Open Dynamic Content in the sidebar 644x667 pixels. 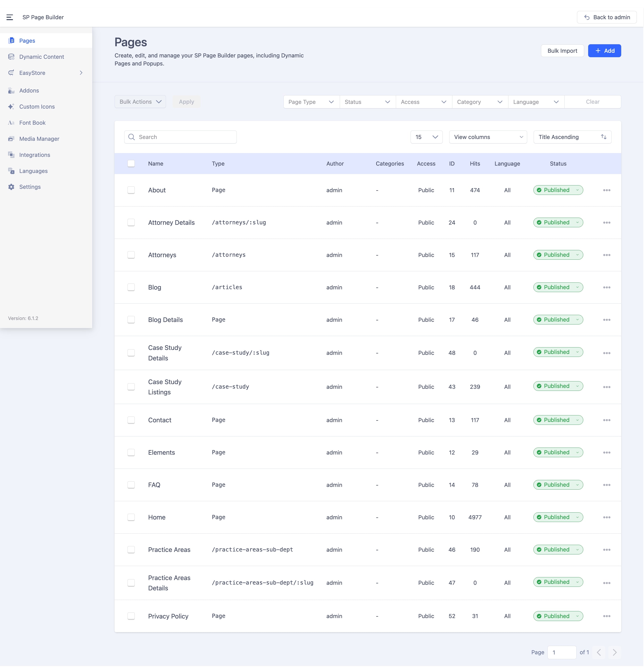coord(42,57)
